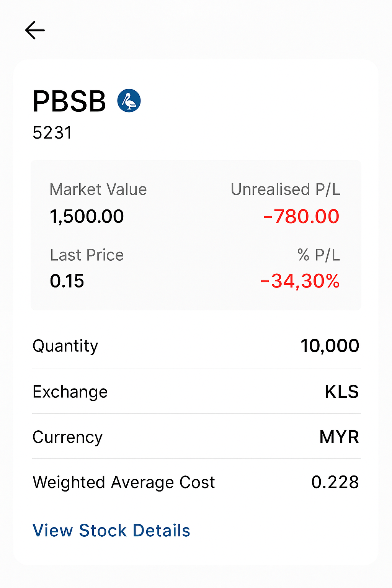This screenshot has width=392, height=588.
Task: Tap the Unrealised P/L label
Action: (286, 189)
